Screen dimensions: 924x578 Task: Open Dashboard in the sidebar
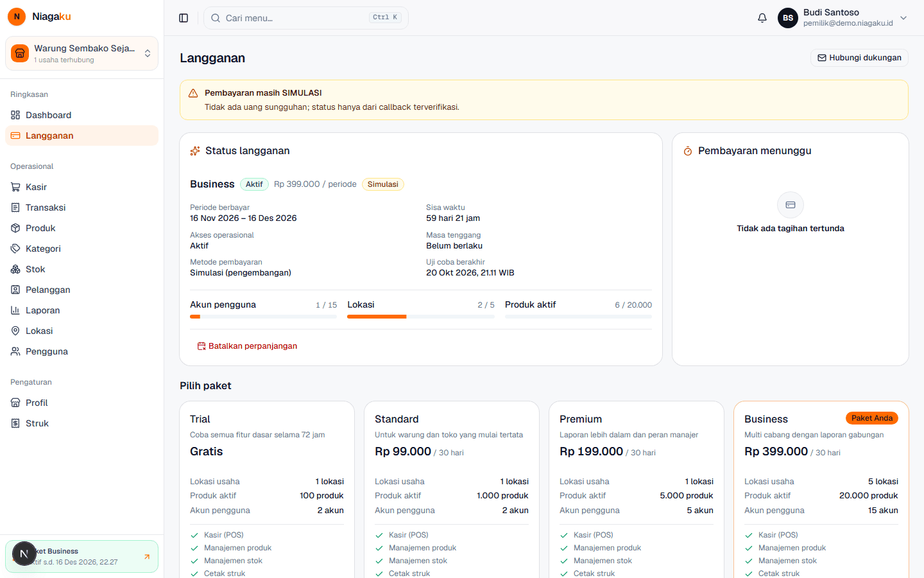[x=81, y=115]
